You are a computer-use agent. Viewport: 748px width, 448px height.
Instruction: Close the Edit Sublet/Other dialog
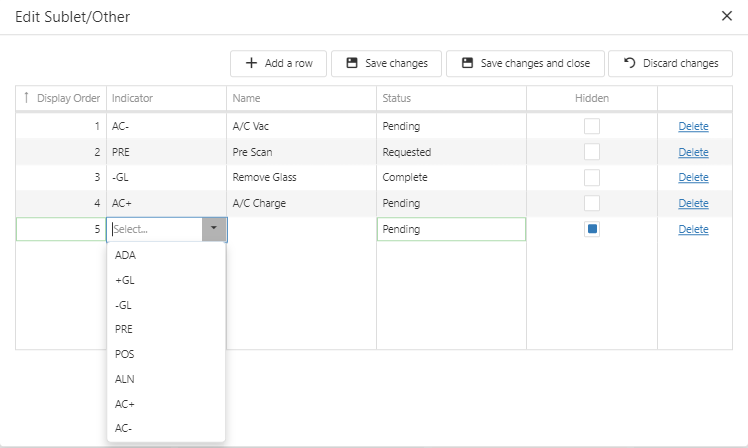[x=727, y=16]
